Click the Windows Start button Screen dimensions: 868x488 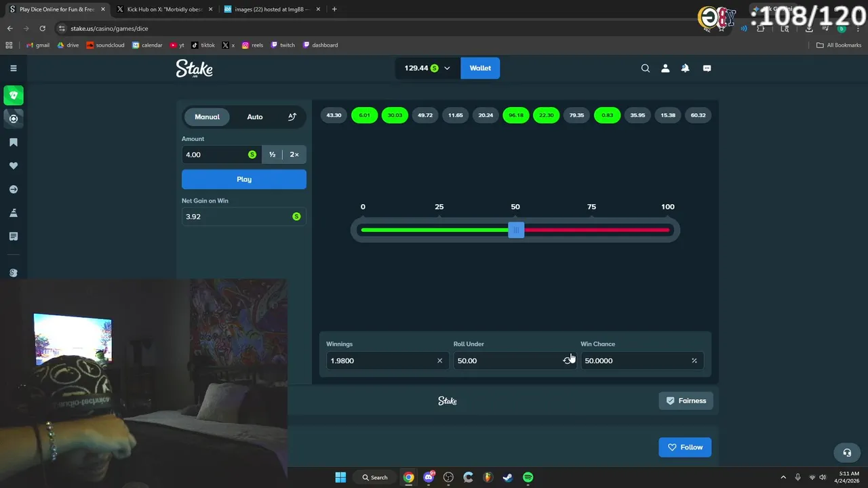[x=340, y=477]
